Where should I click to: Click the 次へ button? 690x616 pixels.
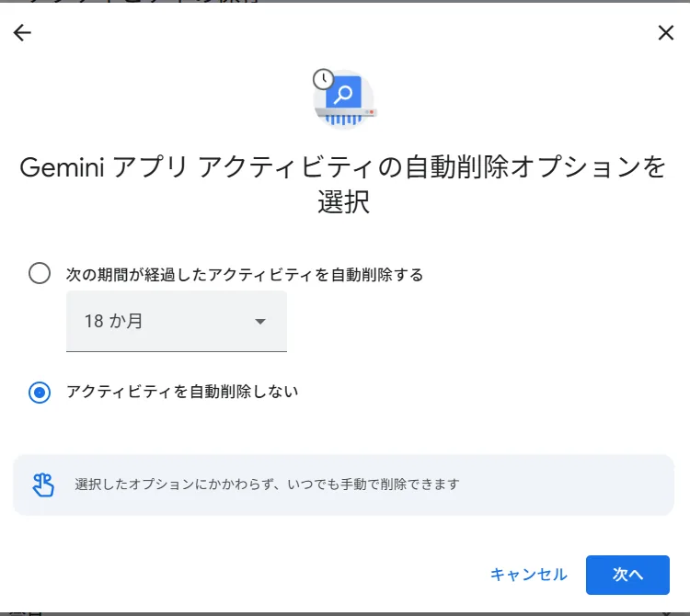coord(627,575)
